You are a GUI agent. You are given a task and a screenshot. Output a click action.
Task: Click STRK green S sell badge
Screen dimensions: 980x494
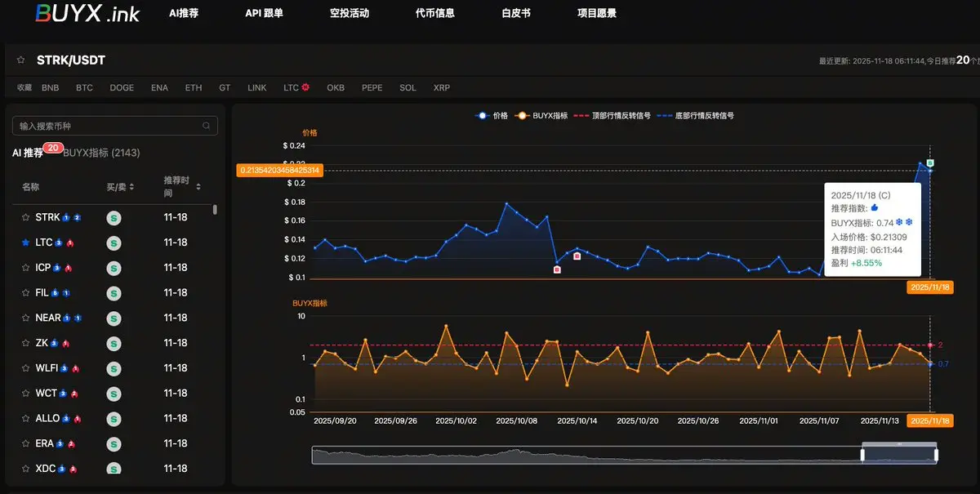coord(114,218)
